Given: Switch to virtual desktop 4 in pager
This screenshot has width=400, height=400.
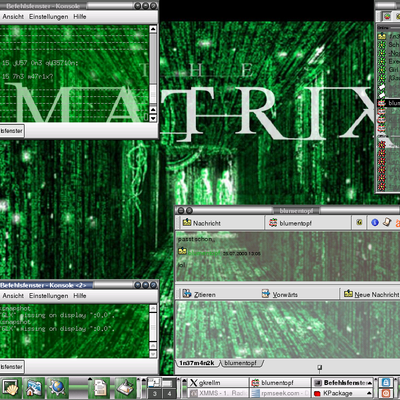Looking at the screenshot, I should click(169, 394).
